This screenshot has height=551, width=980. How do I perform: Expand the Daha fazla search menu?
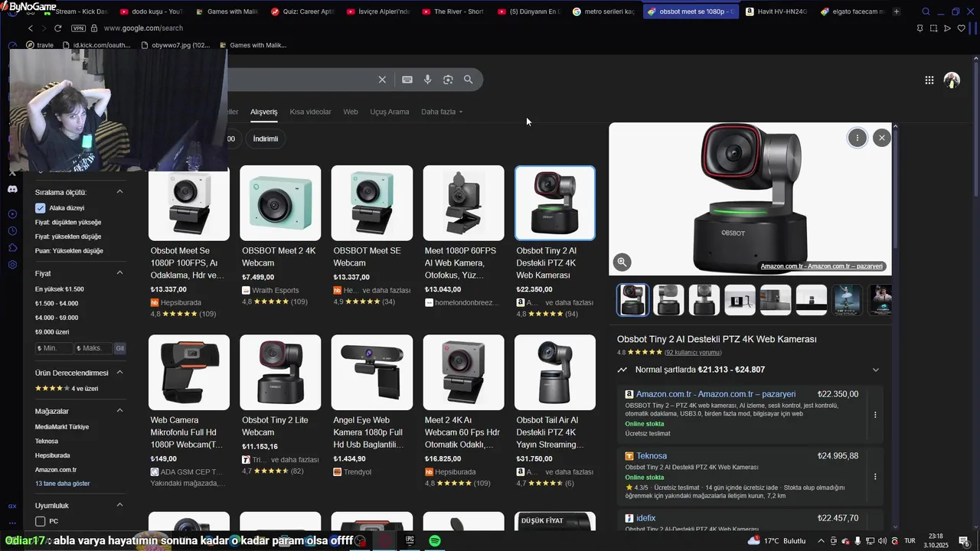[442, 112]
